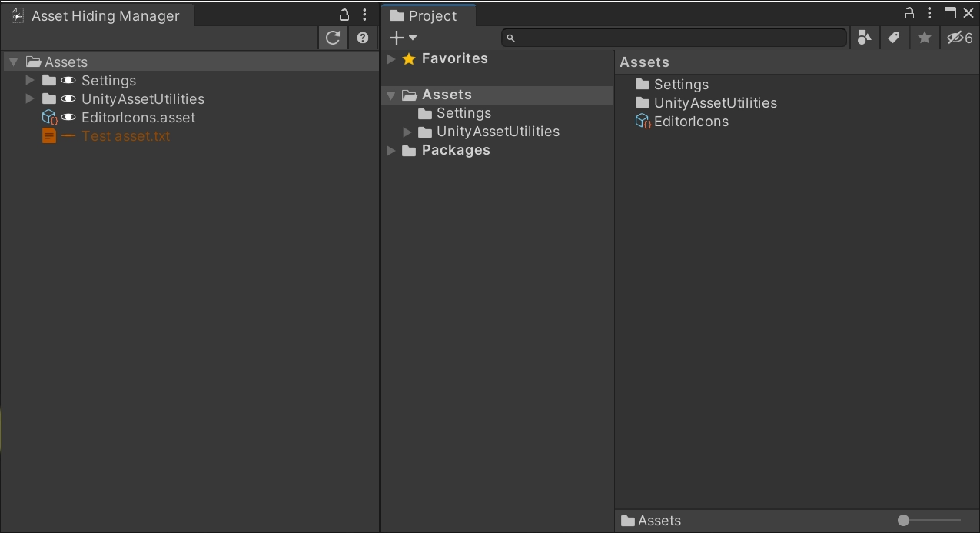Viewport: 980px width, 533px height.
Task: Filter favorites with the star icon
Action: (x=924, y=37)
